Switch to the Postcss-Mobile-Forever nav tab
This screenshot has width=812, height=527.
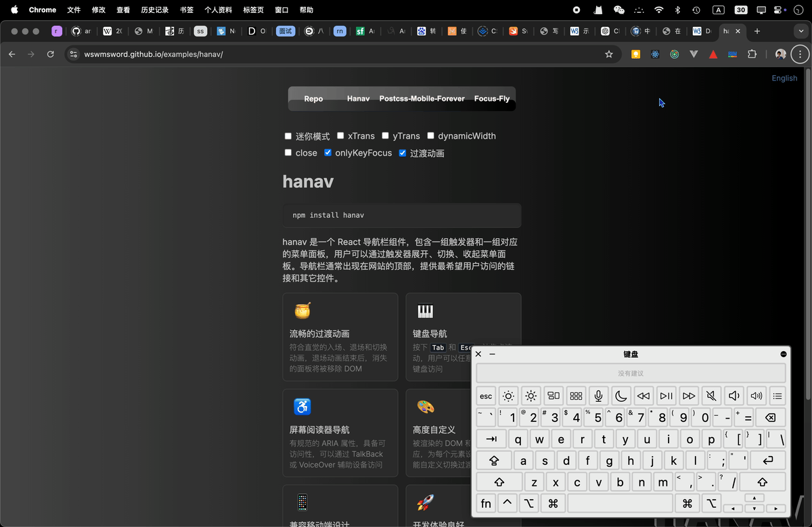click(422, 98)
